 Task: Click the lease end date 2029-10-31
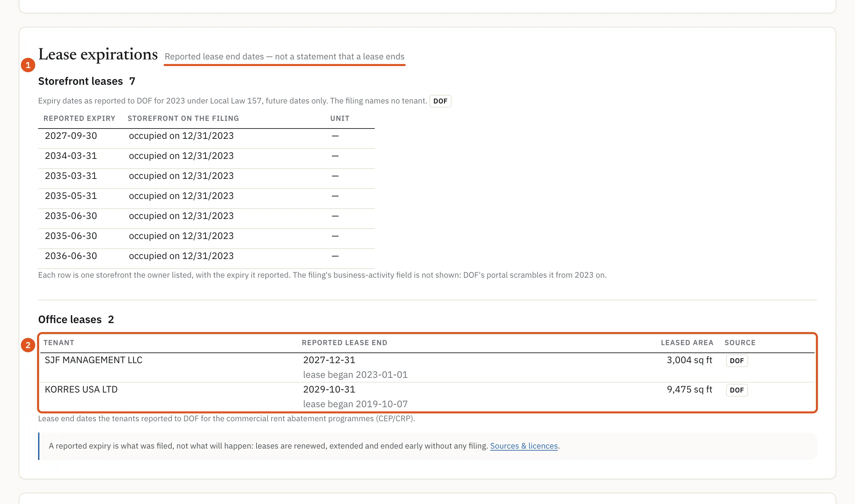pos(329,389)
